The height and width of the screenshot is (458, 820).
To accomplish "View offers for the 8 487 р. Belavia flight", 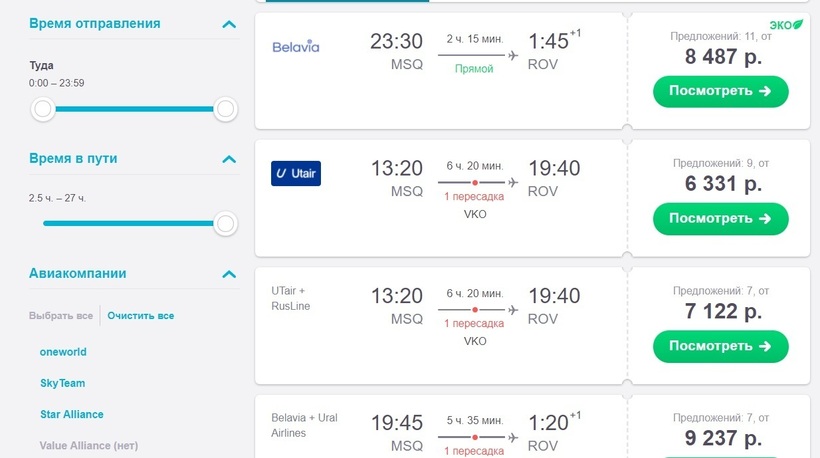I will pos(721,91).
